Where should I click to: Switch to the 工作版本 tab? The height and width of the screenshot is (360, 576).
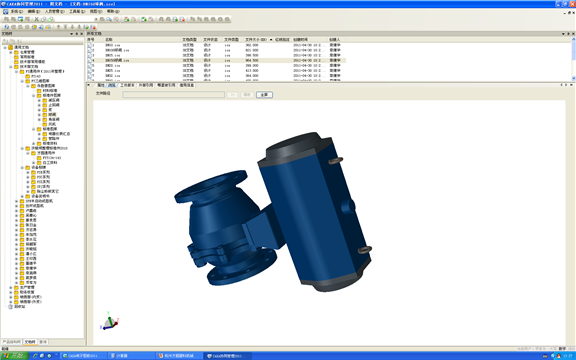tap(127, 85)
